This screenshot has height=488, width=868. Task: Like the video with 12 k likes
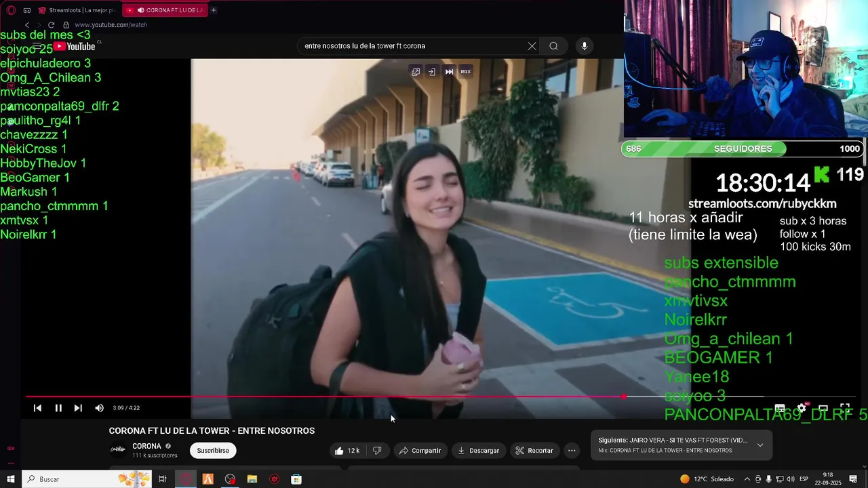(347, 451)
